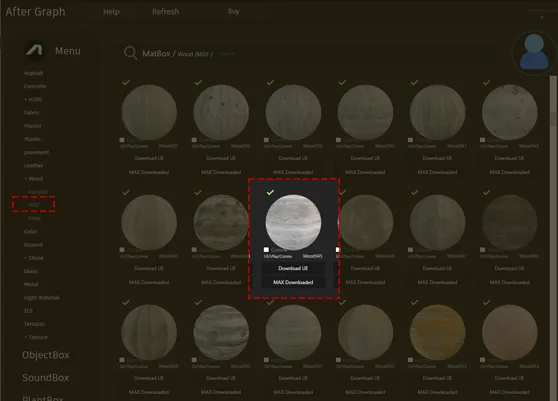
Task: Click Refresh in the top bar
Action: (x=165, y=12)
